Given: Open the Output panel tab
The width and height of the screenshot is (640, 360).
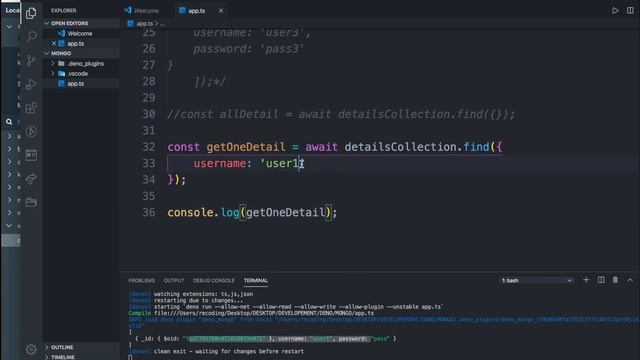Looking at the screenshot, I should click(174, 280).
